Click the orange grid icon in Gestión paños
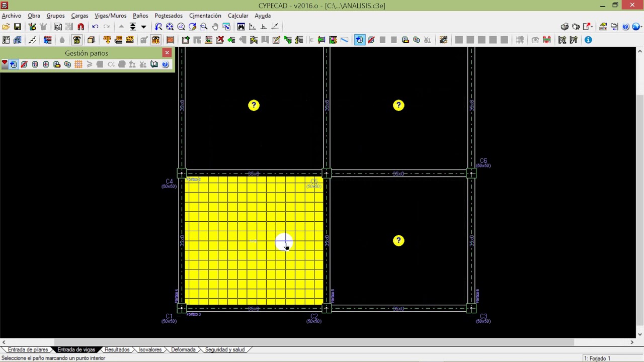The width and height of the screenshot is (644, 362). 78,64
